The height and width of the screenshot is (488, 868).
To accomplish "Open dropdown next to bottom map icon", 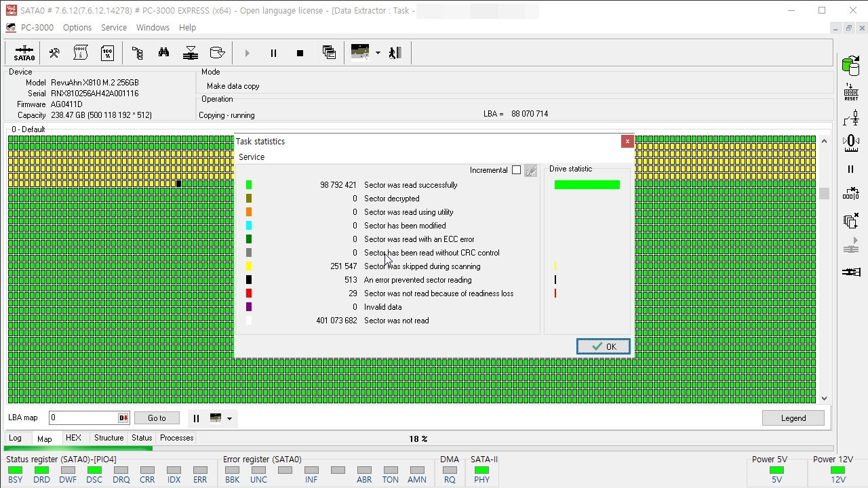I will coord(229,418).
